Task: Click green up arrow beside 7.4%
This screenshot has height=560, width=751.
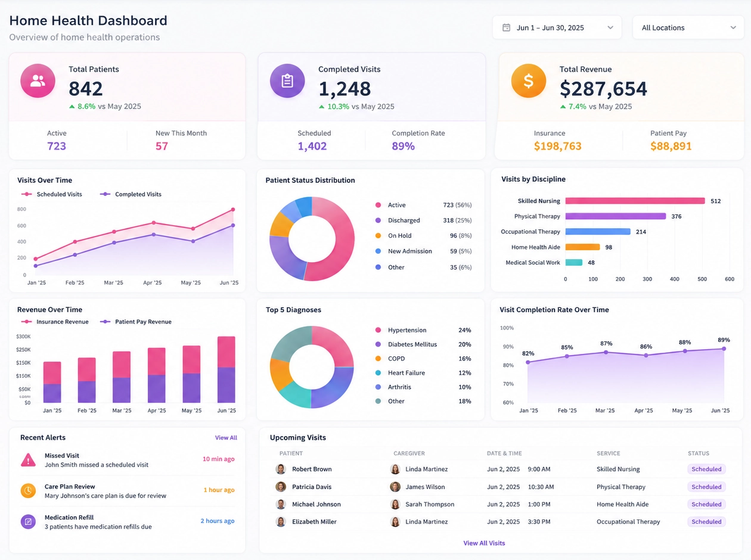Action: 563,107
